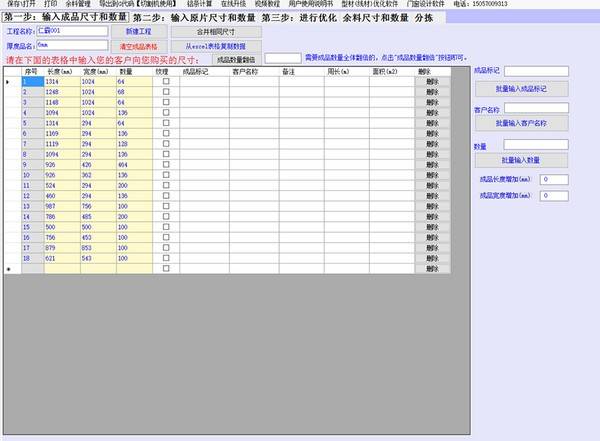Screen dimensions: 600x441
Task: Open the 余料管理 menu
Action: tap(79, 5)
